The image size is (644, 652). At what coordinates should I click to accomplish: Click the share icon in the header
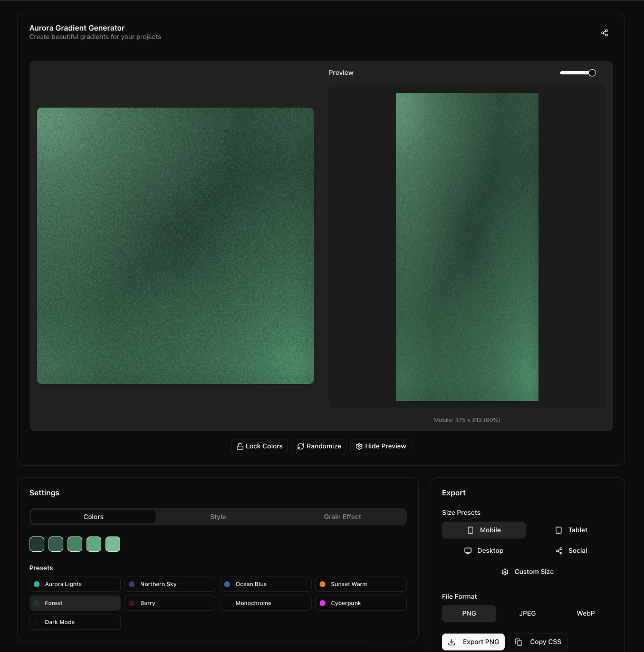pyautogui.click(x=604, y=33)
